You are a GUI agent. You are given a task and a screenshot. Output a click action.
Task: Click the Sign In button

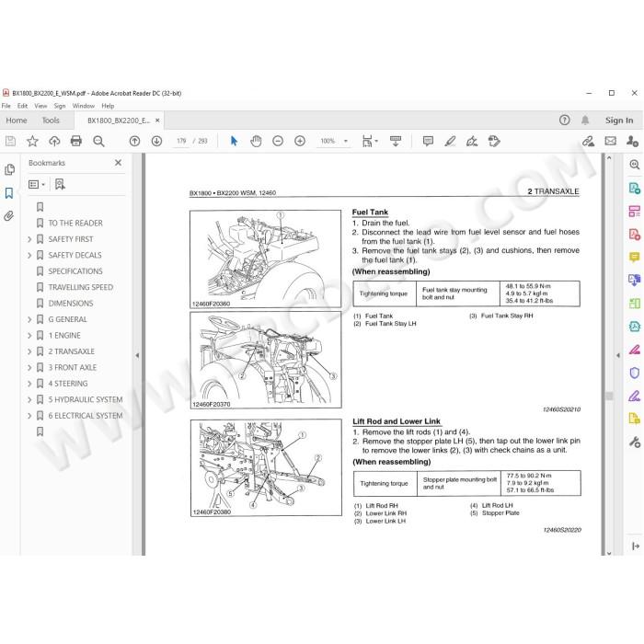coord(619,121)
